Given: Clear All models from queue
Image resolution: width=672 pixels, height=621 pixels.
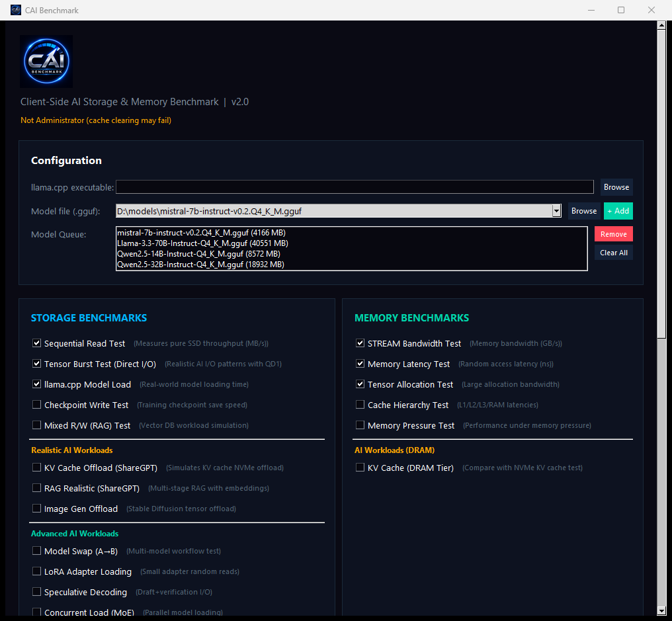Looking at the screenshot, I should tap(613, 253).
